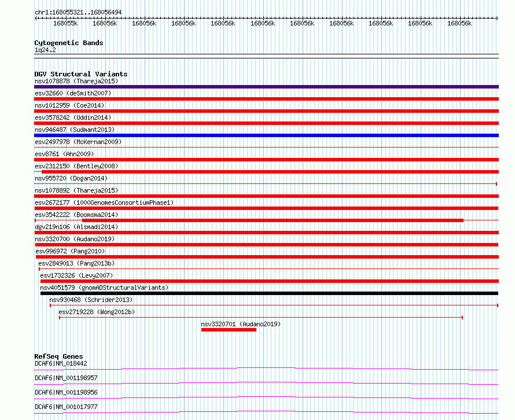Select the esv996972 (Pang2010) label

[70, 251]
